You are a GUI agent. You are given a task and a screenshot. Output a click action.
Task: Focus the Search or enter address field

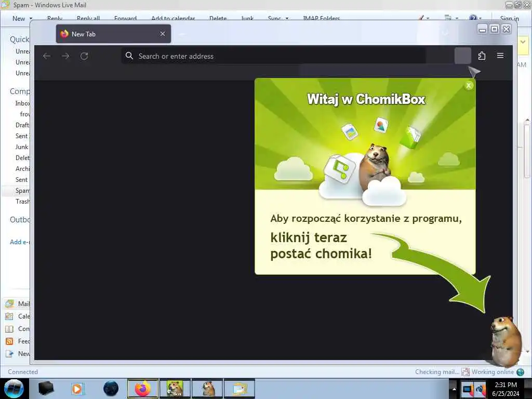(273, 56)
